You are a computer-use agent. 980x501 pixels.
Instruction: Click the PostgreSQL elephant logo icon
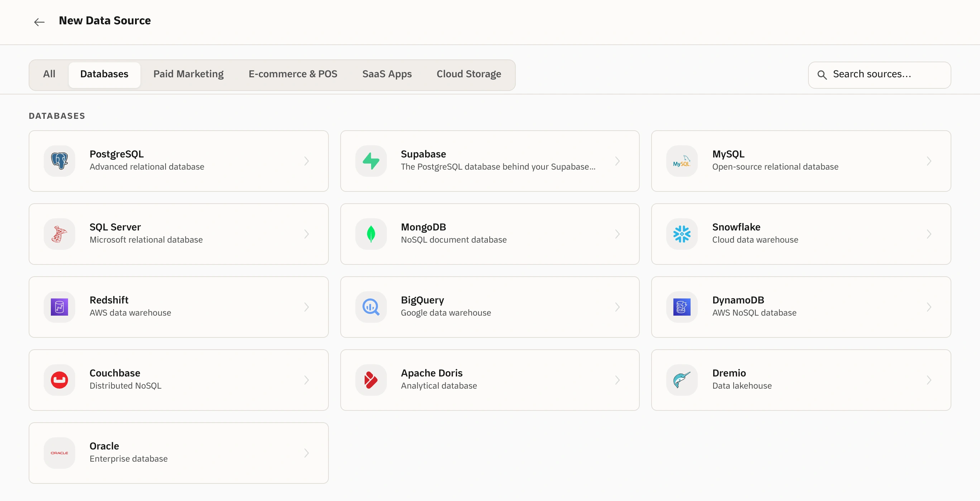click(x=59, y=161)
